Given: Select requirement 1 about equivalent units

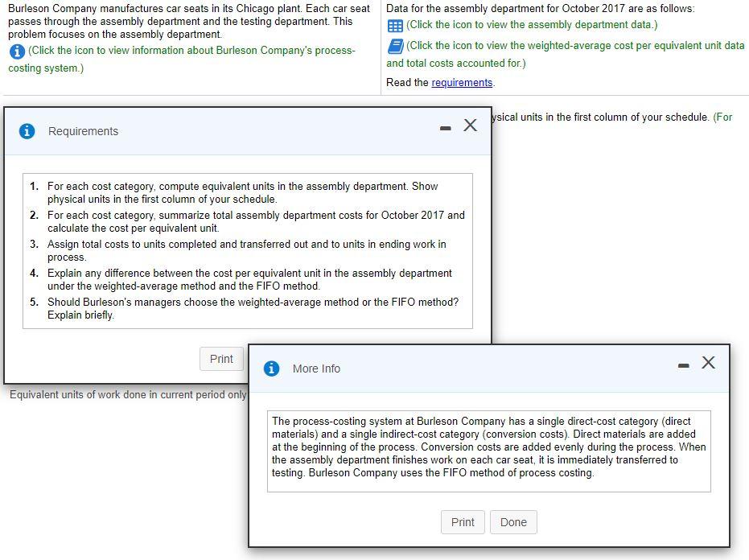Looking at the screenshot, I should point(243,192).
